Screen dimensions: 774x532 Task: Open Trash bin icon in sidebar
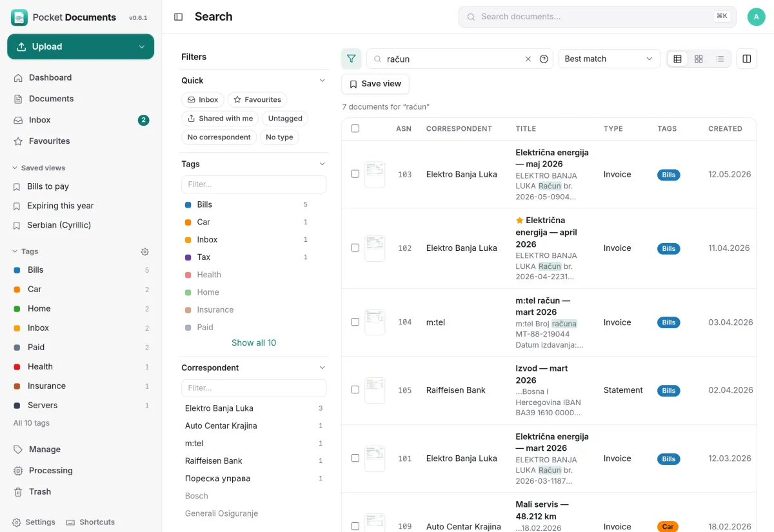(18, 492)
